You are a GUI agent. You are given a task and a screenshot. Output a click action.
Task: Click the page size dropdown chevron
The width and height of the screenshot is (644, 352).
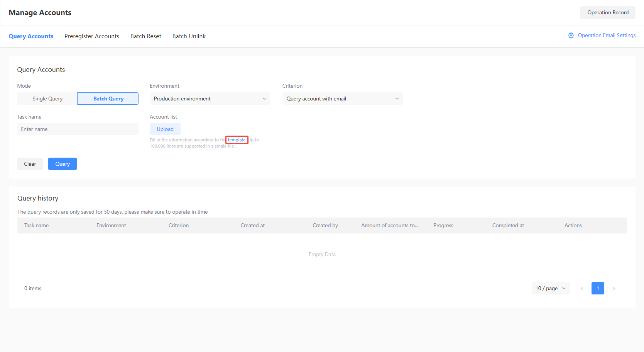point(563,288)
